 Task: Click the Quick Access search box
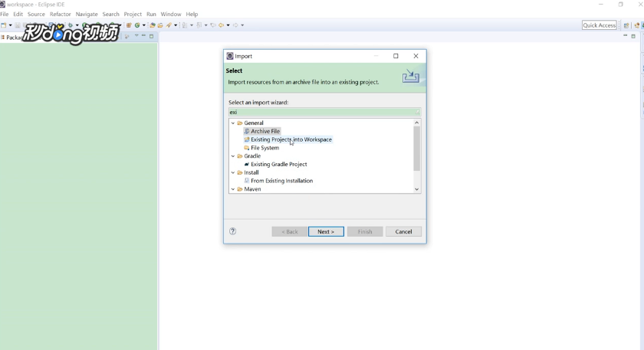[600, 25]
